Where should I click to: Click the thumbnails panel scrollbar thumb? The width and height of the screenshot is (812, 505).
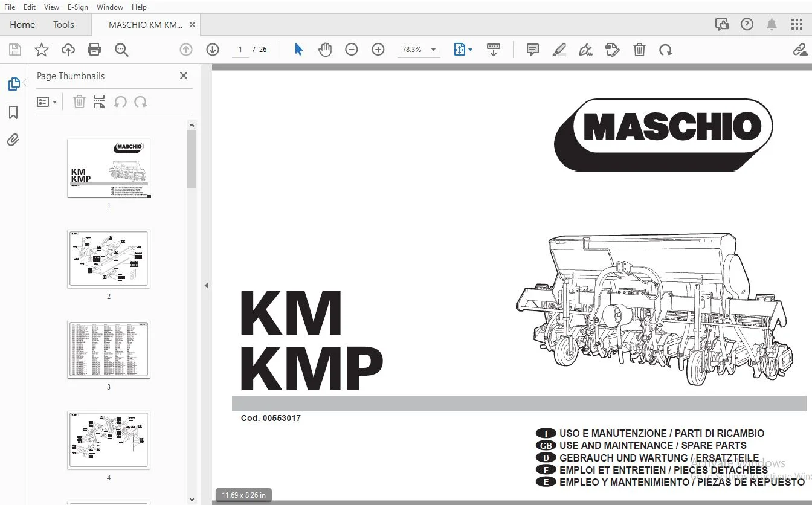click(x=192, y=159)
